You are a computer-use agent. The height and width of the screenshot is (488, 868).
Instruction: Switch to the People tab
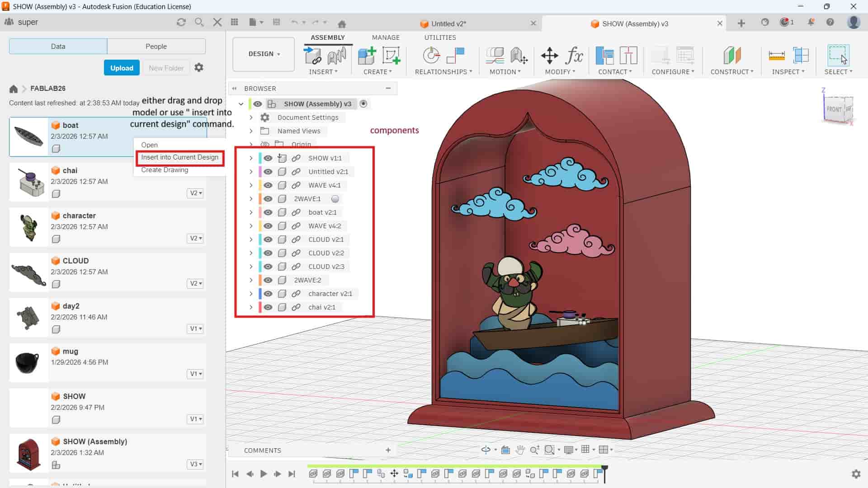(x=156, y=46)
